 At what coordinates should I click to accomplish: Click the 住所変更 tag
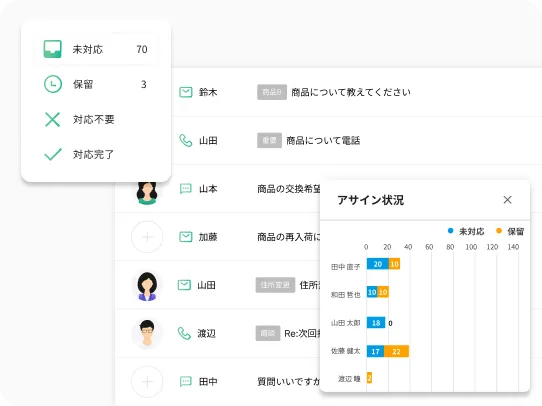tap(275, 285)
